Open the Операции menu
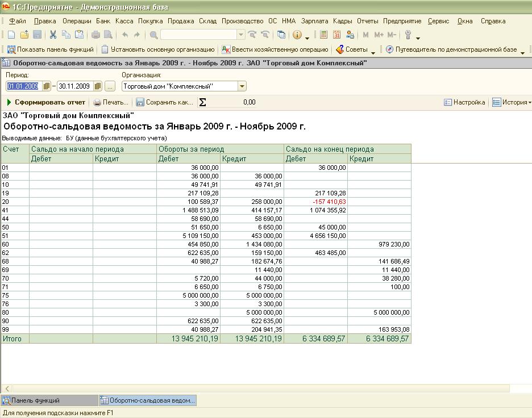The width and height of the screenshot is (532, 418). (x=77, y=21)
